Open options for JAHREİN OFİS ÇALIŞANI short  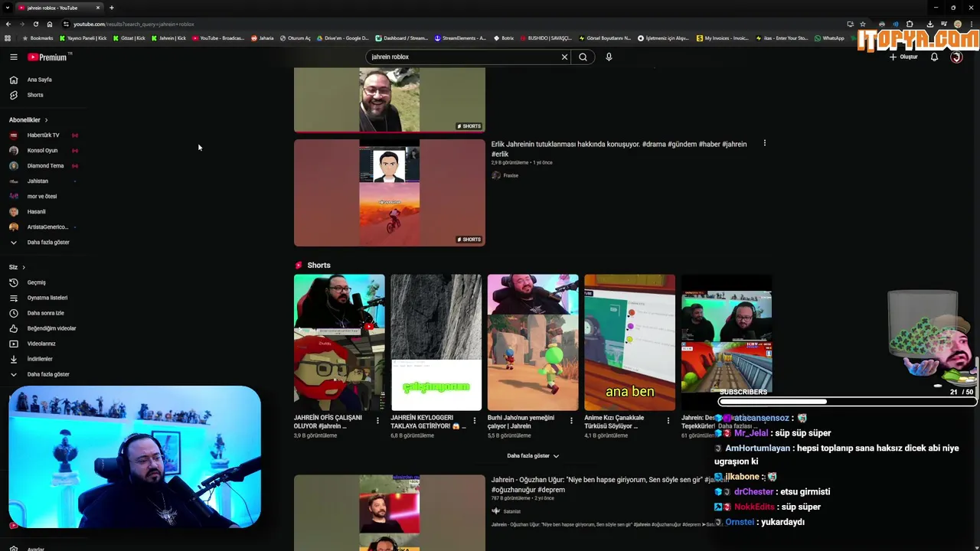coord(377,420)
